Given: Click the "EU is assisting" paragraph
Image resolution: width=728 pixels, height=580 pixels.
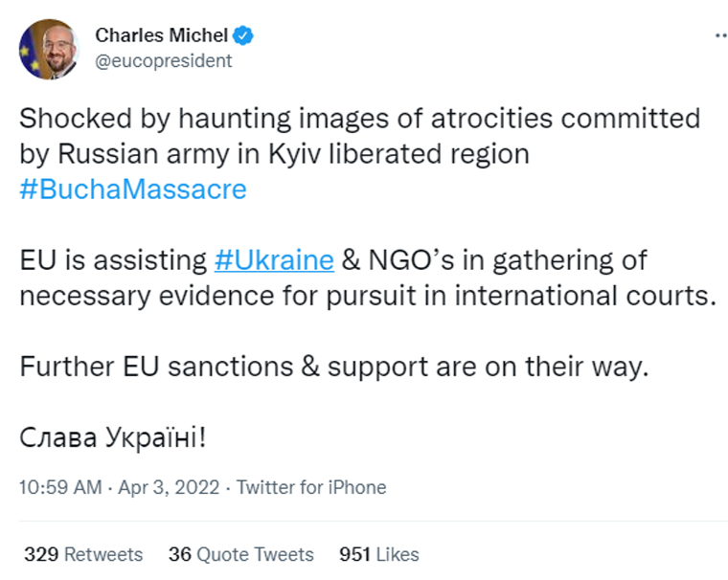Looking at the screenshot, I should [368, 278].
